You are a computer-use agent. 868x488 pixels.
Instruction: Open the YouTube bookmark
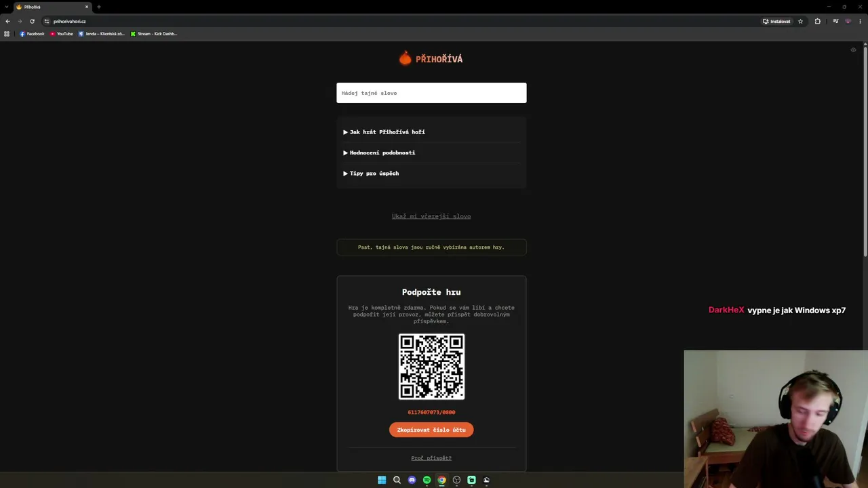[62, 34]
